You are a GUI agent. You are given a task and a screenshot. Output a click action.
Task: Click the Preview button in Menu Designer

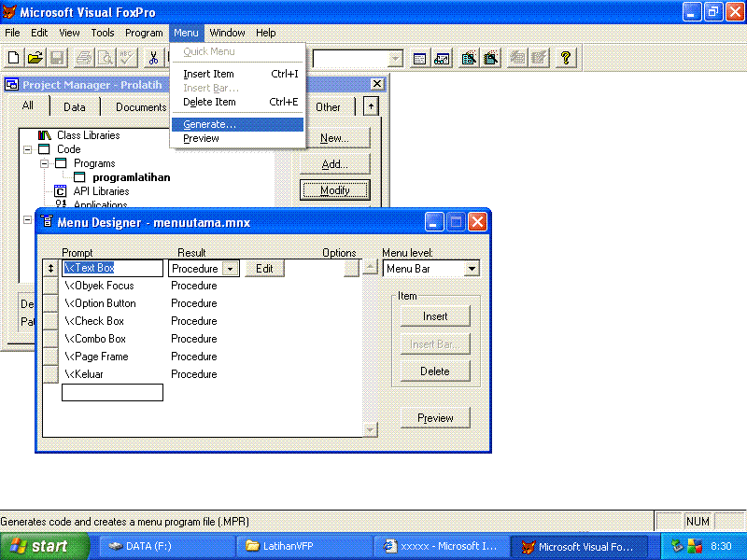[435, 418]
